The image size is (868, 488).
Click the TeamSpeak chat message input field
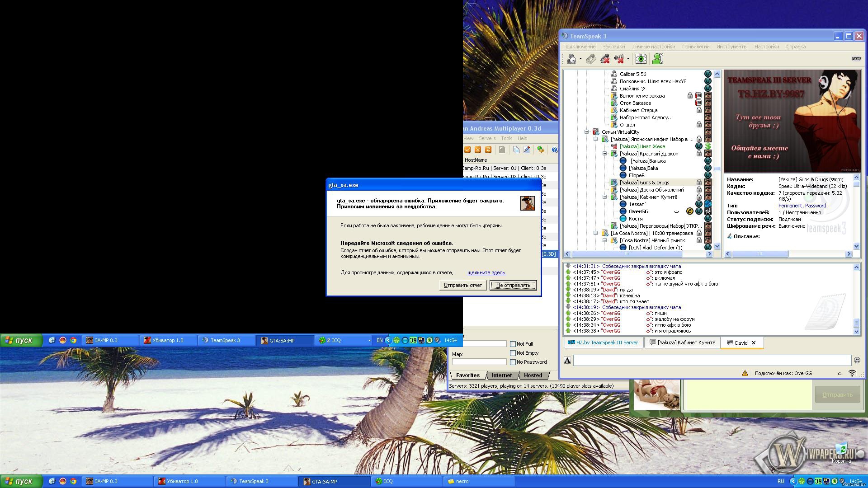pyautogui.click(x=712, y=360)
